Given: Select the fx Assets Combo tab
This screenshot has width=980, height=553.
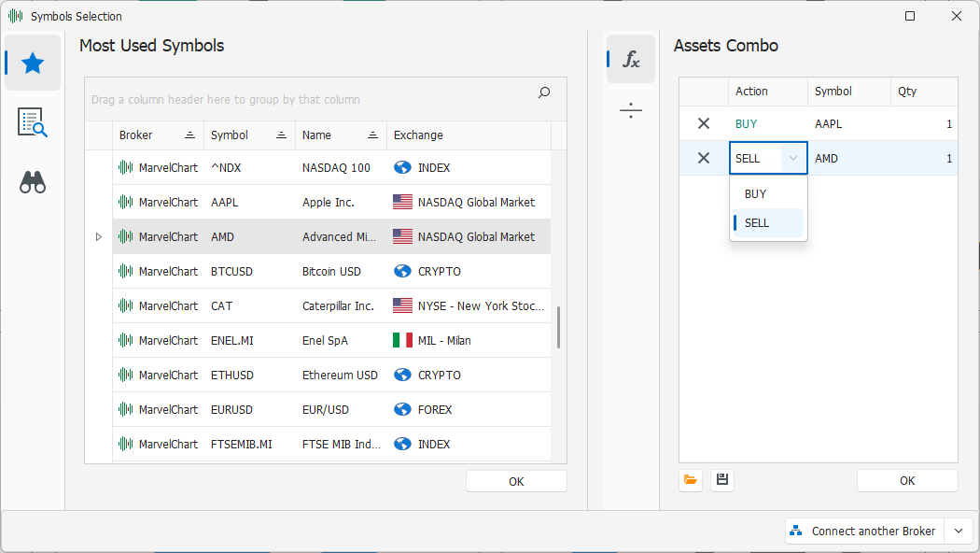Looking at the screenshot, I should point(631,60).
